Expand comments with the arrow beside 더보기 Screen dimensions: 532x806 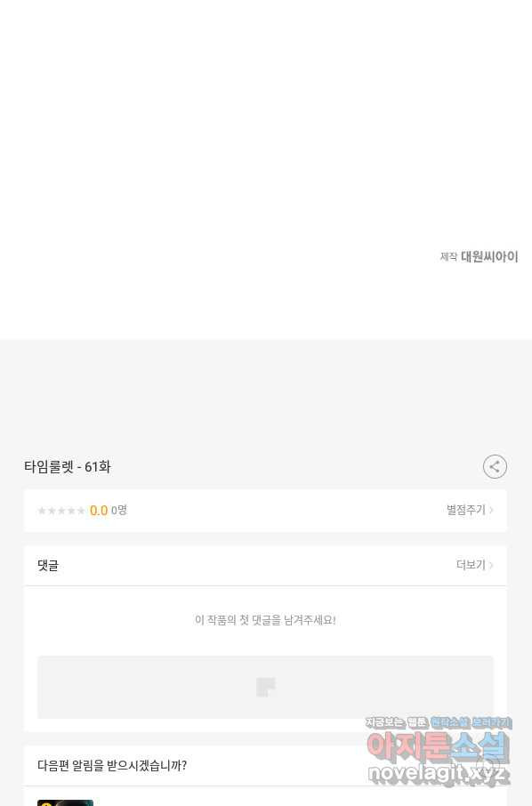[x=491, y=565]
